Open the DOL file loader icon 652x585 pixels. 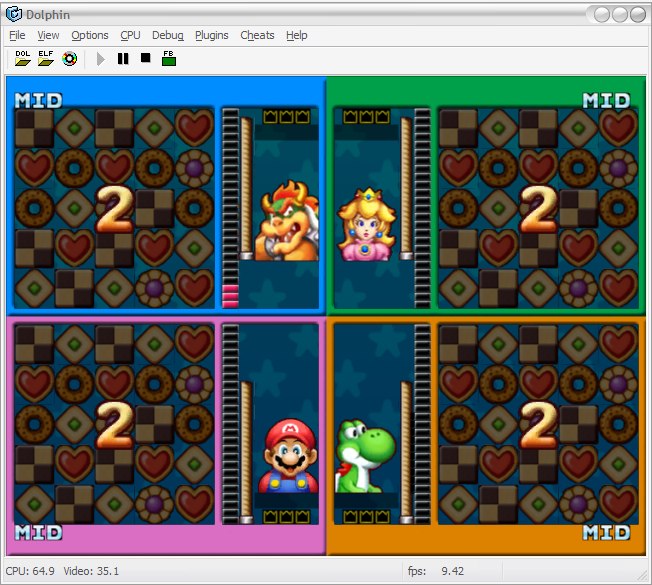[23, 59]
